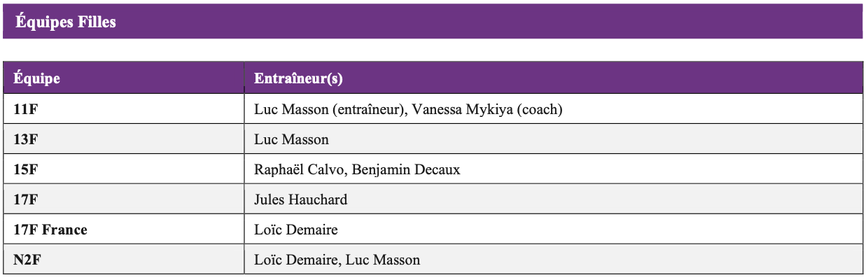
Task: Click the word France in 17F France
Action: click(65, 230)
